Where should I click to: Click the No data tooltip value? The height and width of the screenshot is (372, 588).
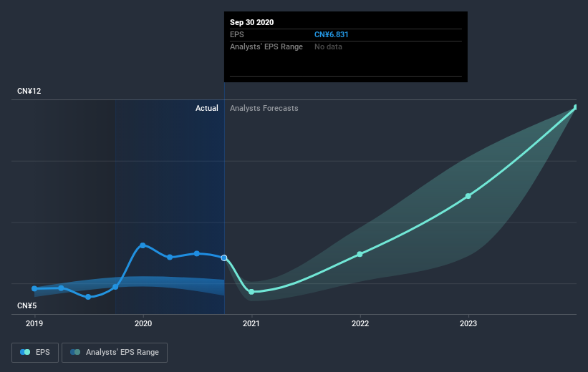328,46
